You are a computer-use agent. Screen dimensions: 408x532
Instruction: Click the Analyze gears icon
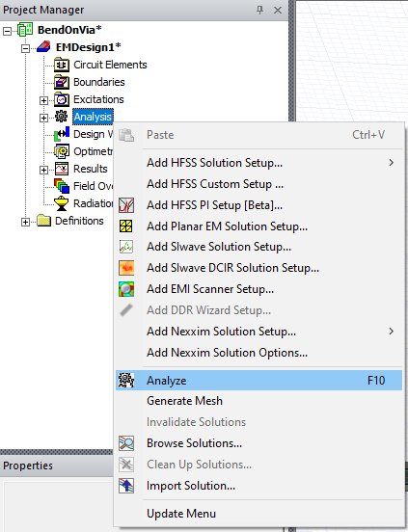[x=126, y=381]
